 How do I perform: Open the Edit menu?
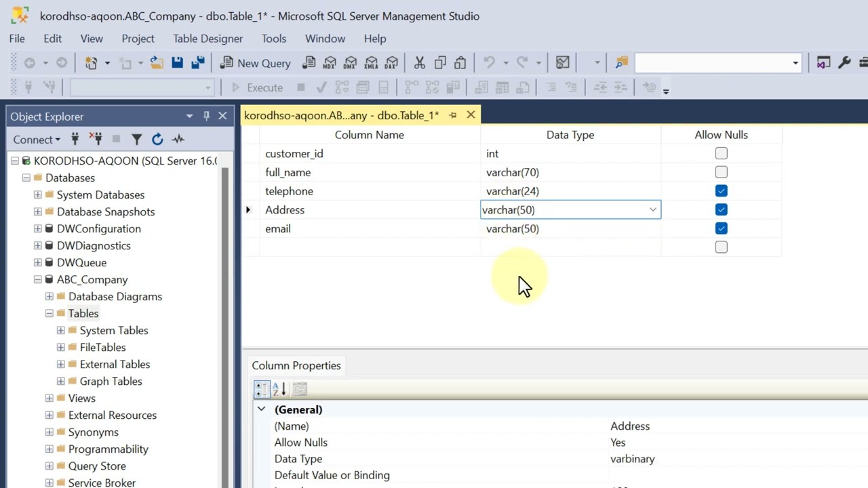[52, 39]
